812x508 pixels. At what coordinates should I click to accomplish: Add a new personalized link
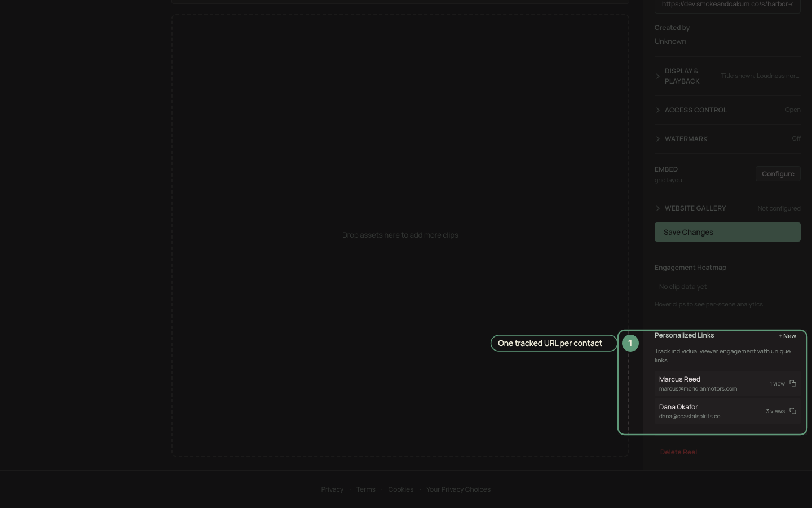787,336
